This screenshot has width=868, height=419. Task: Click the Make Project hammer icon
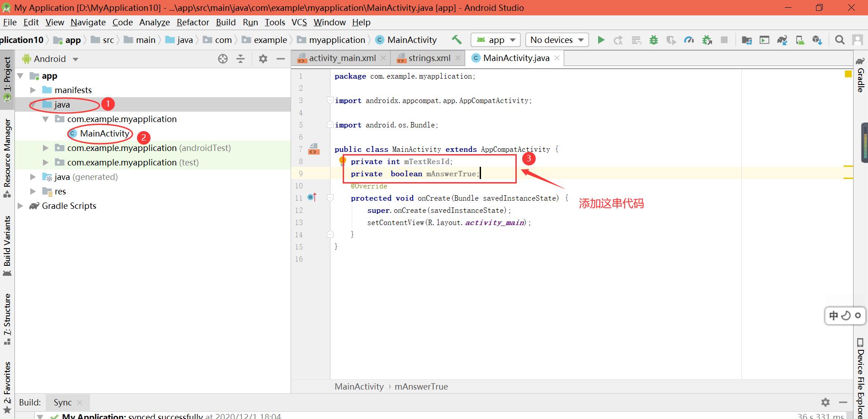click(x=457, y=40)
